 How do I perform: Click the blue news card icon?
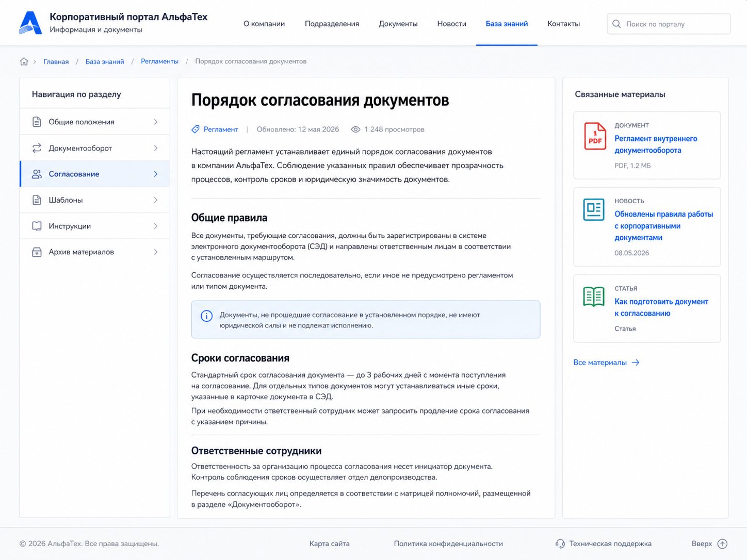(x=594, y=209)
